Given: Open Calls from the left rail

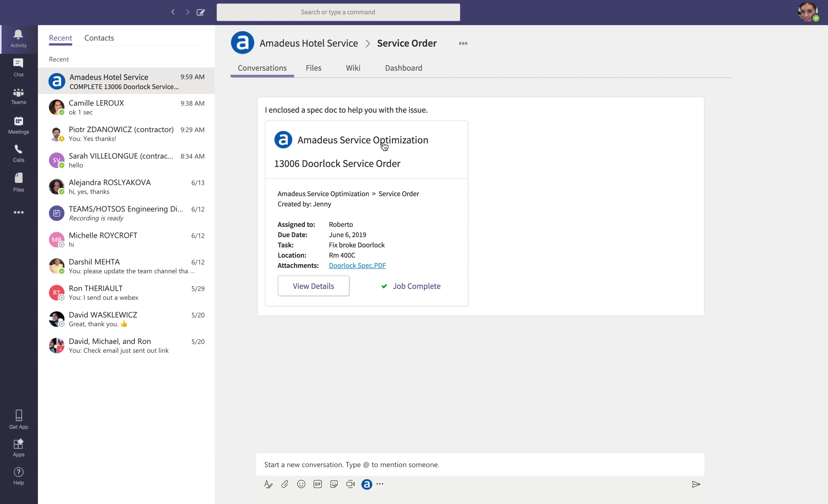Looking at the screenshot, I should pyautogui.click(x=18, y=154).
